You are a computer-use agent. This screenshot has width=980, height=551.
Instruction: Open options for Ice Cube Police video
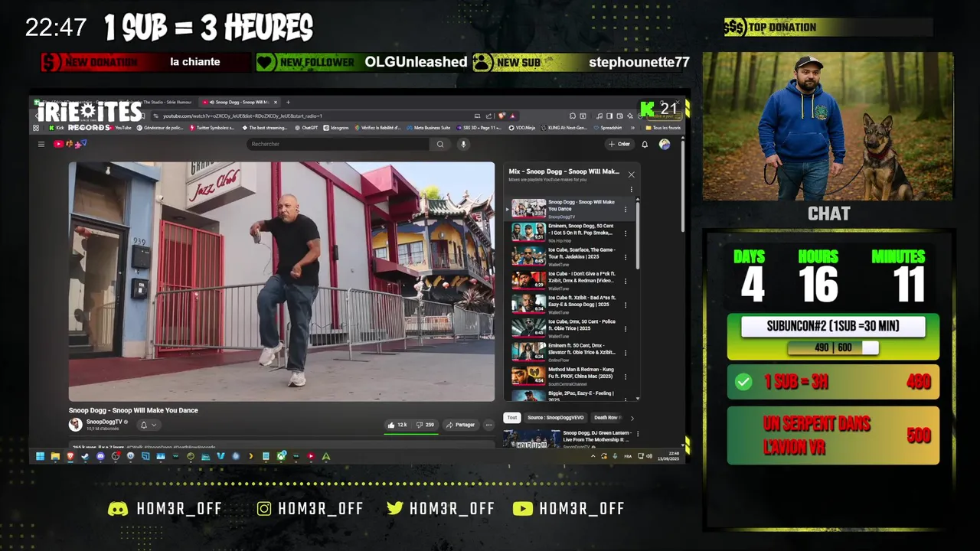tap(626, 328)
